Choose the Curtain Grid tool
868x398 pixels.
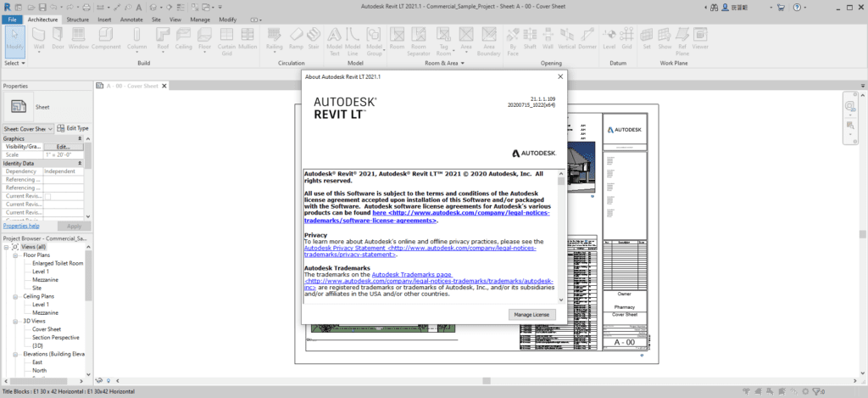pyautogui.click(x=226, y=42)
